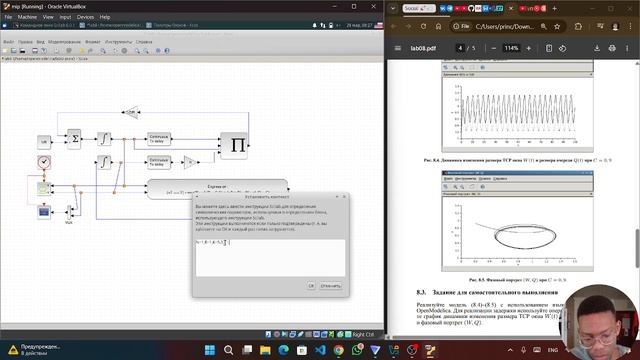Viewport: 640px width, 360px height.
Task: Click Xcos zoom out toolbar icon
Action: [146, 51]
